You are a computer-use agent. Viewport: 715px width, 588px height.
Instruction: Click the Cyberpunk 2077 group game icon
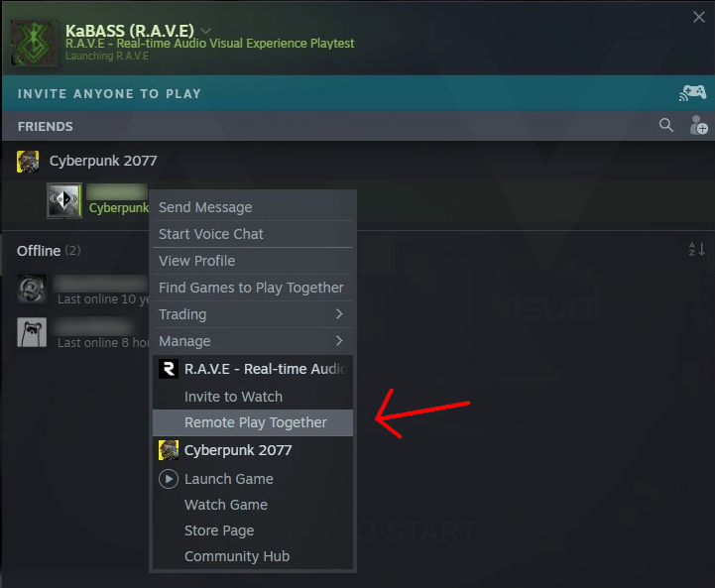click(28, 162)
